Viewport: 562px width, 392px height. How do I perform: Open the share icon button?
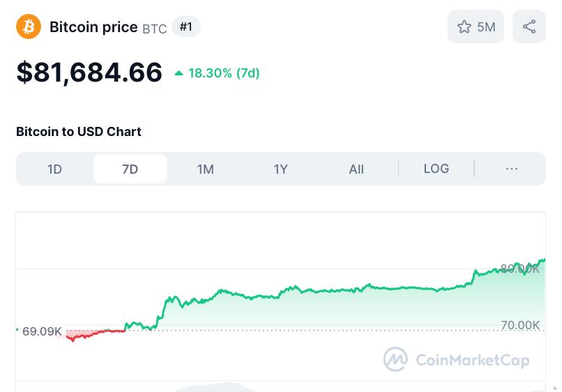[x=529, y=27]
